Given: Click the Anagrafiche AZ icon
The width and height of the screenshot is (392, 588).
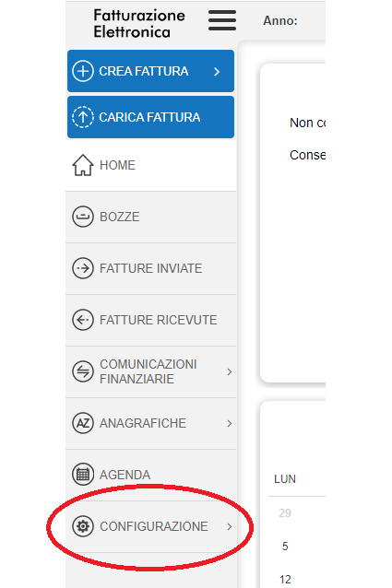Looking at the screenshot, I should (x=83, y=423).
